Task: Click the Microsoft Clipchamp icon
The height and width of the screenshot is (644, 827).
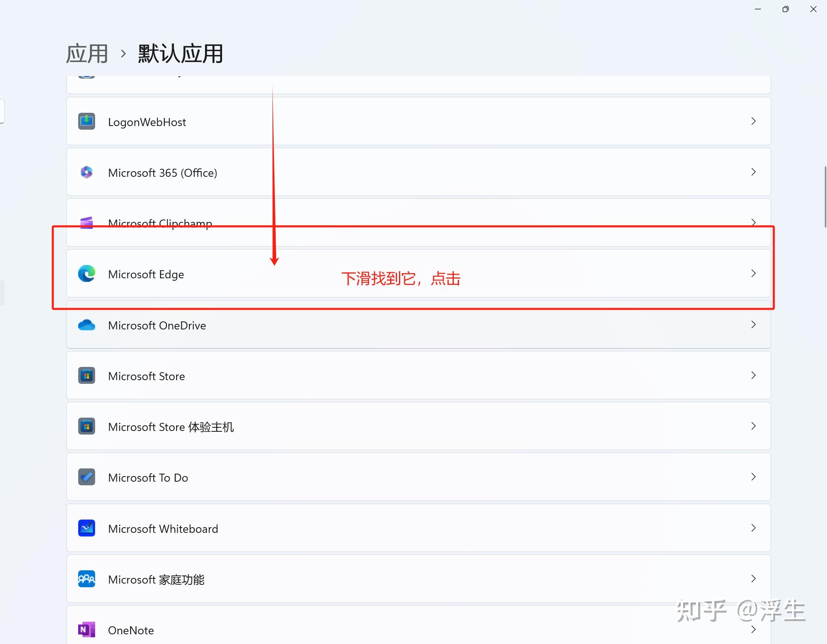Action: tap(87, 223)
